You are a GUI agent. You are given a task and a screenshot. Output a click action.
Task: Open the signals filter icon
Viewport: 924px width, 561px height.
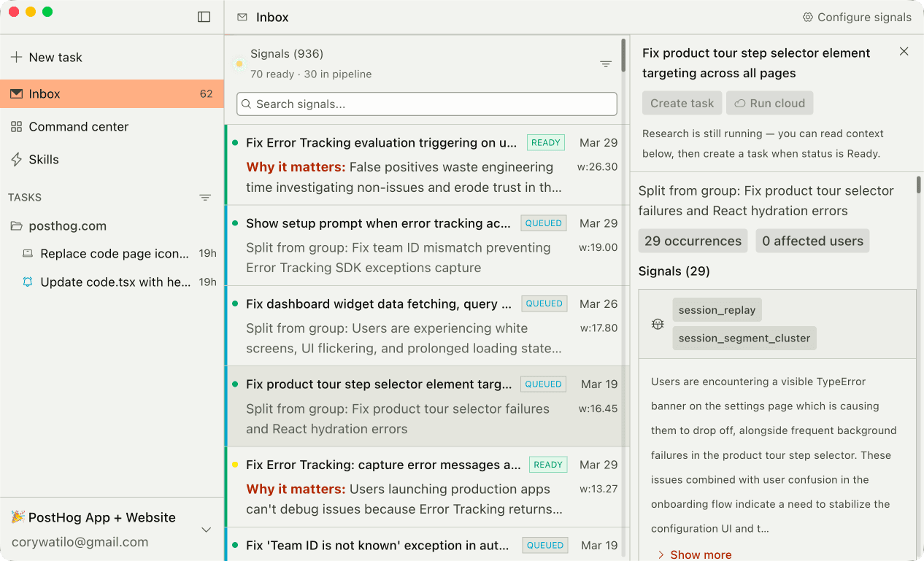coord(606,64)
